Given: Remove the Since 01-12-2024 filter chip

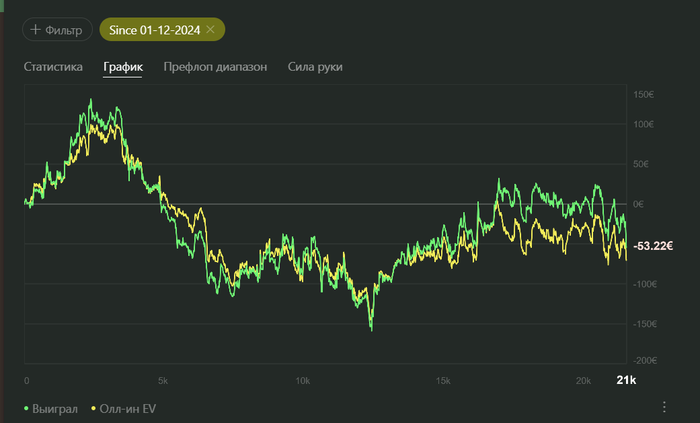Looking at the screenshot, I should pyautogui.click(x=211, y=29).
